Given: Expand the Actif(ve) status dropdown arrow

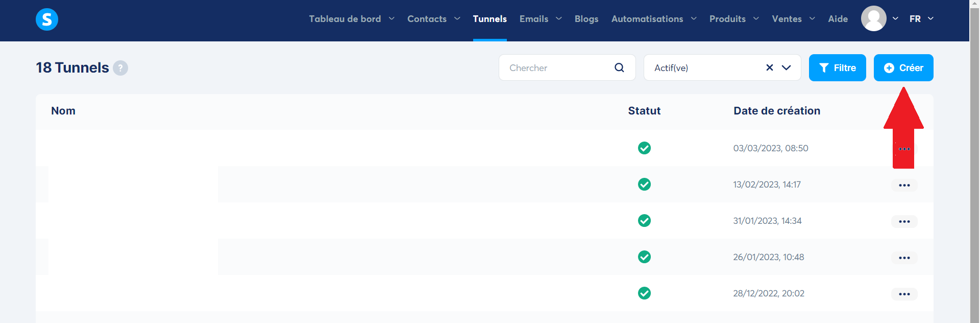Looking at the screenshot, I should (x=787, y=67).
